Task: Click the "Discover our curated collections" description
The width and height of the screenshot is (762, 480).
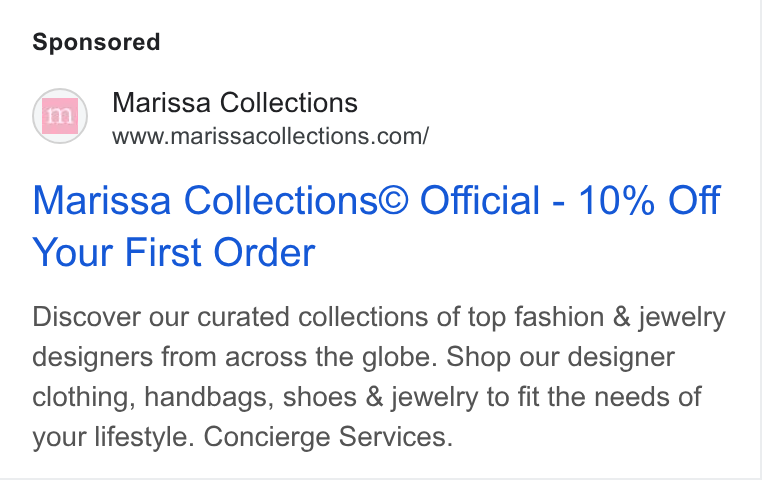Action: 231,317
